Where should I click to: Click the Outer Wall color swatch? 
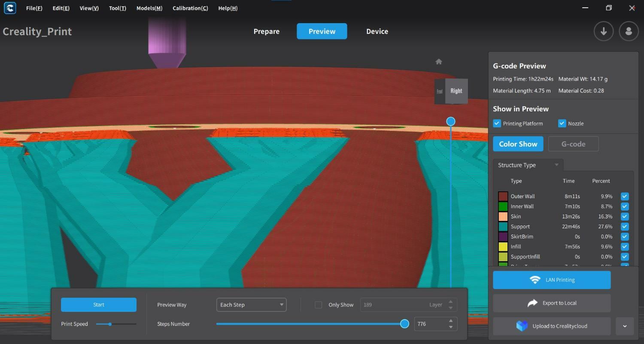pyautogui.click(x=503, y=196)
